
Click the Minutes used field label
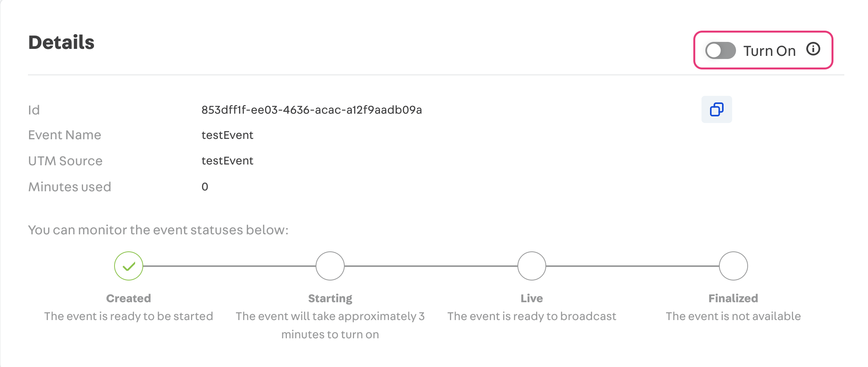tap(69, 187)
